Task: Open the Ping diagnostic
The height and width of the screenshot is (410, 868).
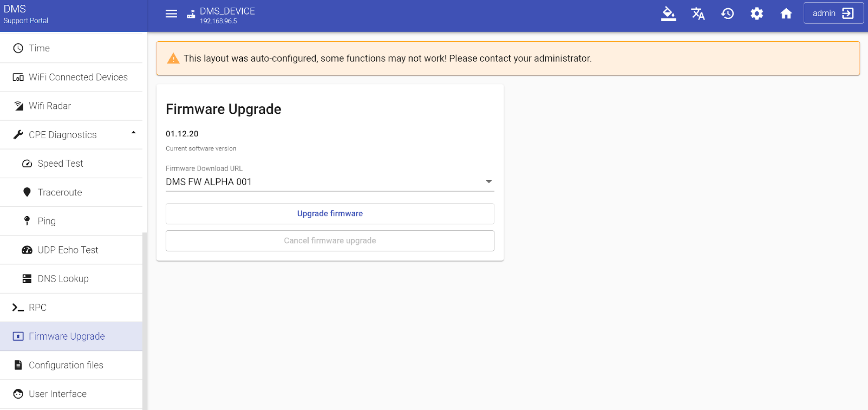Action: coord(46,221)
